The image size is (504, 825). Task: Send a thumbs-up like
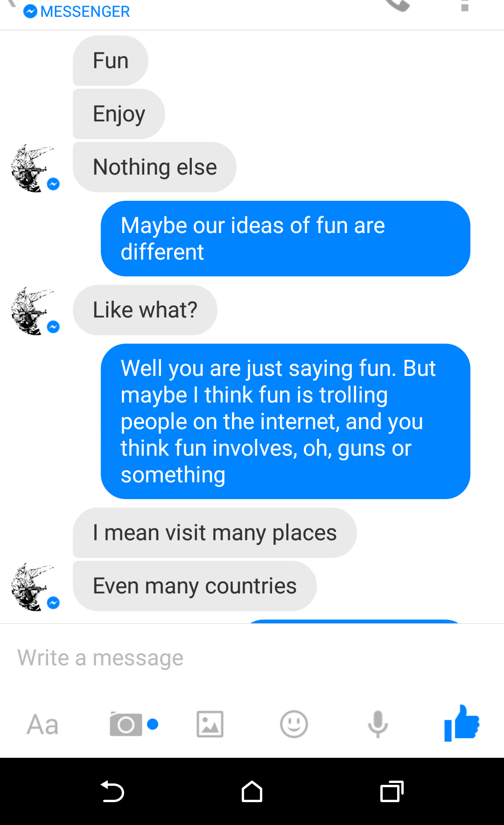(x=462, y=723)
